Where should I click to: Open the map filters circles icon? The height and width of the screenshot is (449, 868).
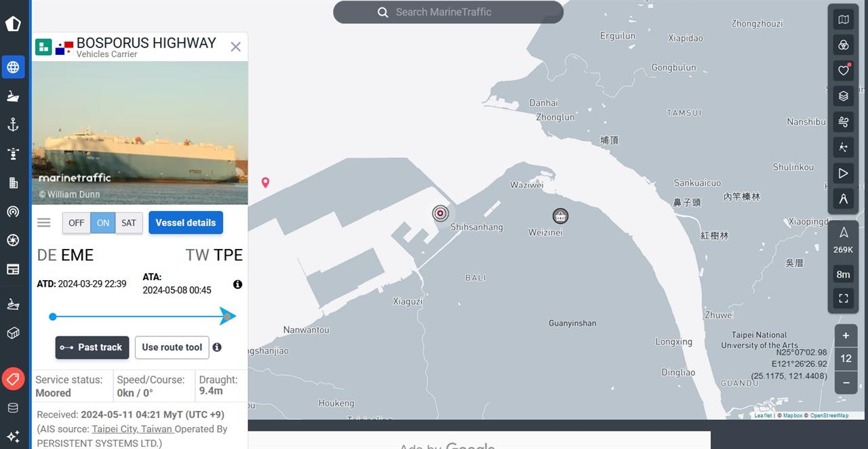click(x=844, y=45)
